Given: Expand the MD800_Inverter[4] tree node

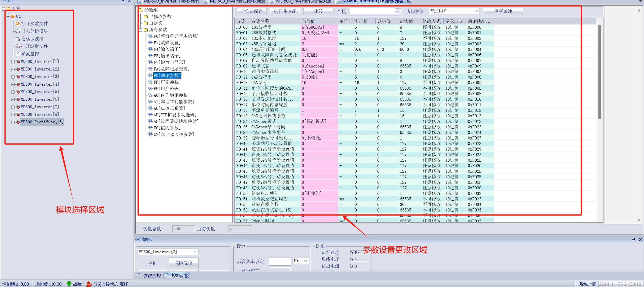Looking at the screenshot, I should pyautogui.click(x=13, y=84).
